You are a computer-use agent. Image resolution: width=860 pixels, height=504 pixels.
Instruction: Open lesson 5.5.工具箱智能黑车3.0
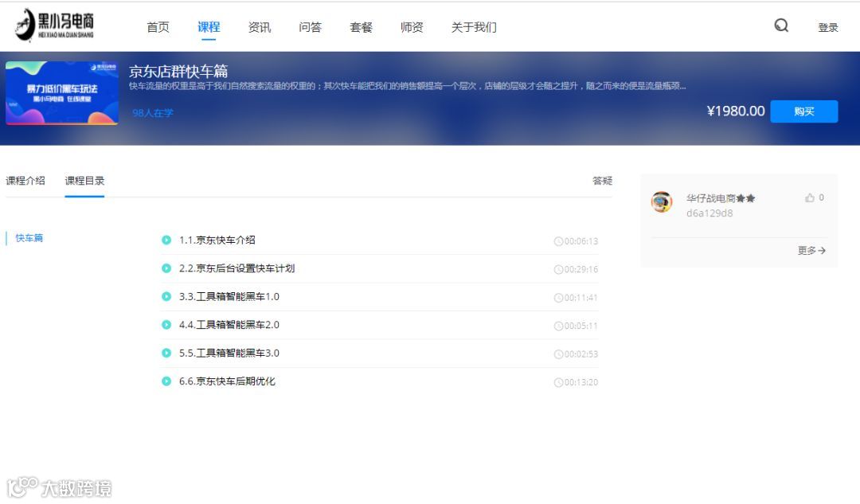click(x=229, y=353)
